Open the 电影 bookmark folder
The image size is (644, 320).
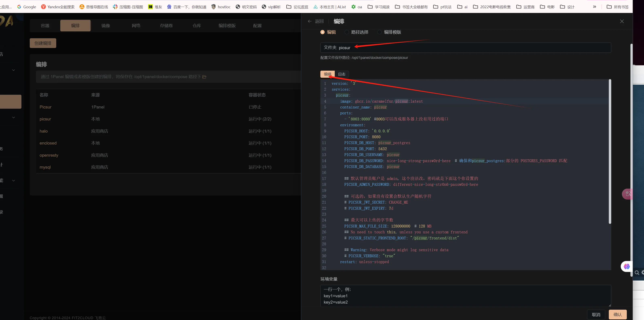coord(547,7)
